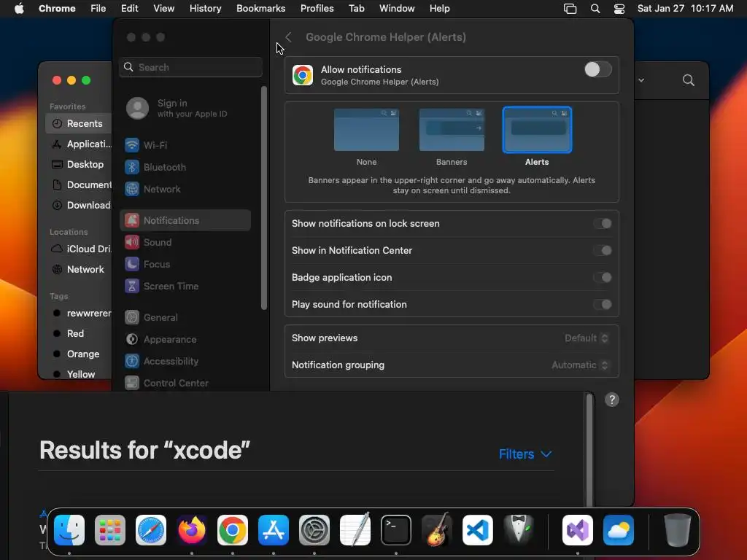Screen dimensions: 747x560
Task: Open Launchpad from the Dock
Action: pyautogui.click(x=110, y=530)
